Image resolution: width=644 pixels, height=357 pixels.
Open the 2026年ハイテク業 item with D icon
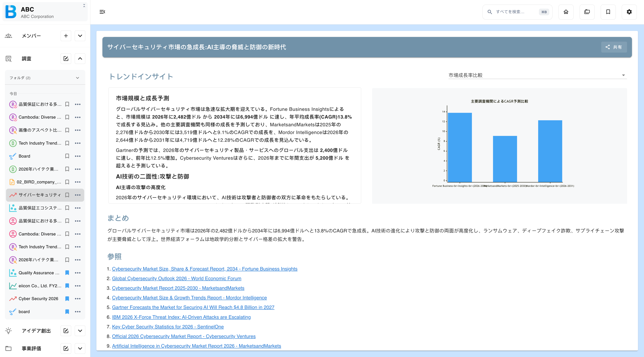pyautogui.click(x=38, y=169)
